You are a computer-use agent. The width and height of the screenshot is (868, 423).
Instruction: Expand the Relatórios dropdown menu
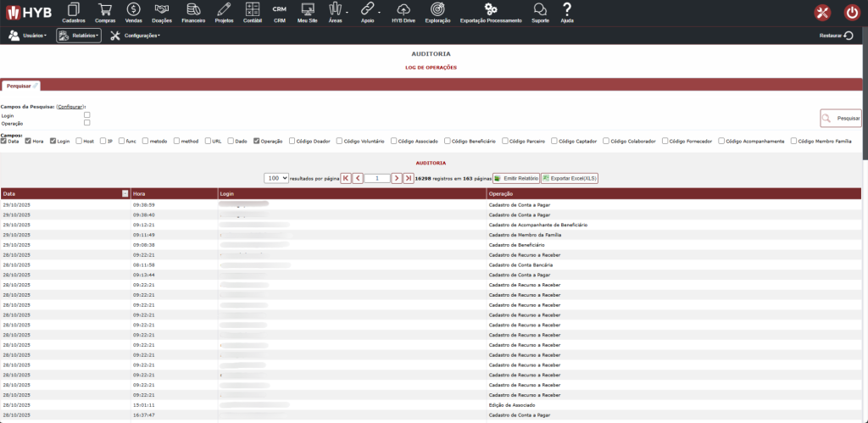point(79,36)
